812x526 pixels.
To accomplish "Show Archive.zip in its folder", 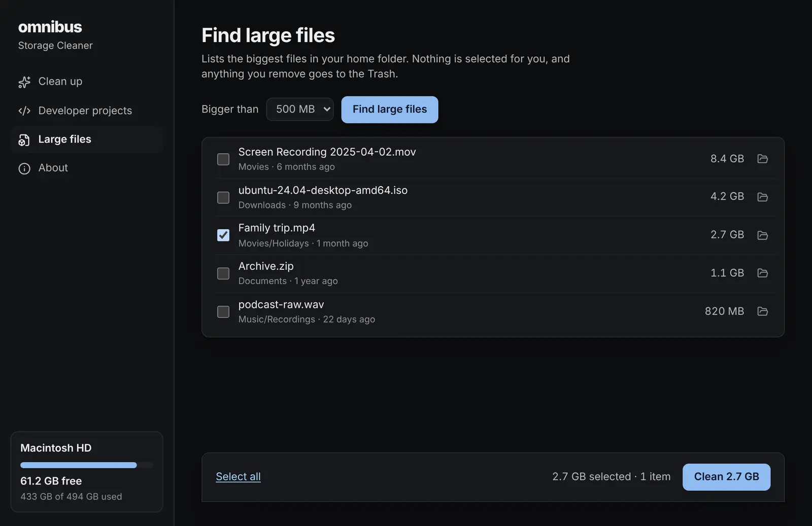I will pos(762,273).
